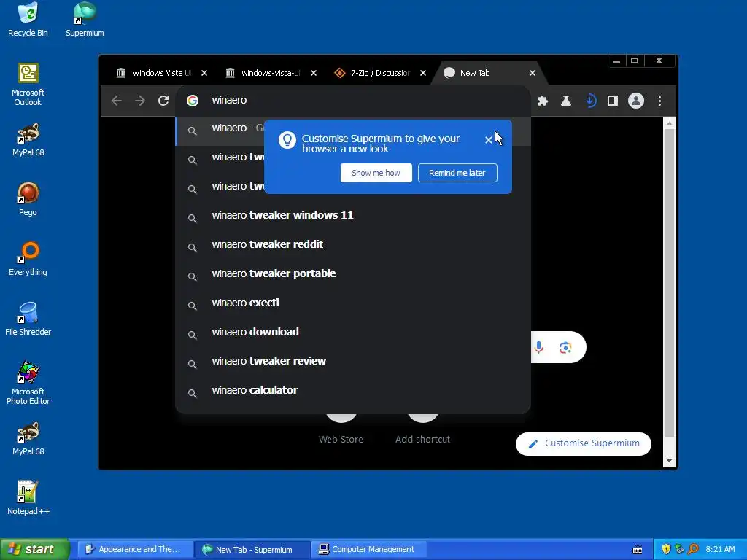Switch to New Tab - Supermium taskbar item
This screenshot has width=747, height=560.
252,550
